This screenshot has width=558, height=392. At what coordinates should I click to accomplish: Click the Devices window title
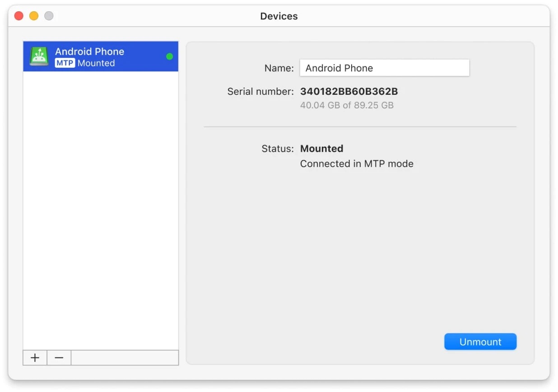pyautogui.click(x=279, y=16)
